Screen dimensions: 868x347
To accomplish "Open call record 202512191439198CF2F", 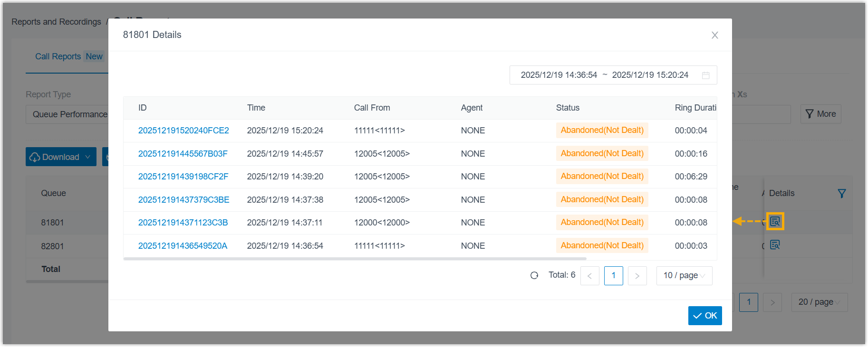I will (183, 177).
